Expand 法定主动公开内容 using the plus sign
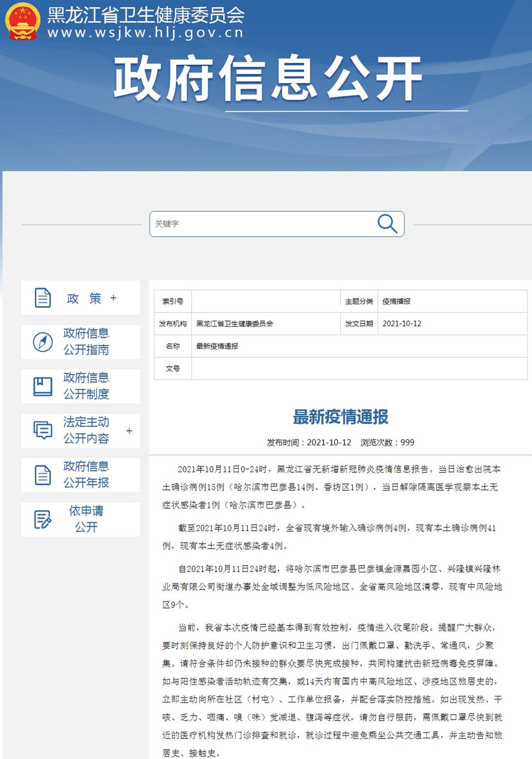Viewport: 532px width, 759px height. (129, 430)
